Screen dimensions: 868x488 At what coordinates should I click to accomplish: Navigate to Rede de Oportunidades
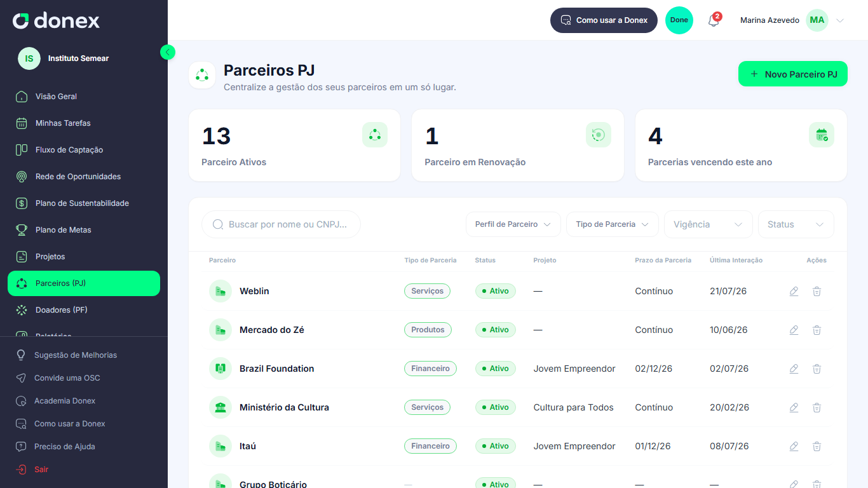pos(84,177)
